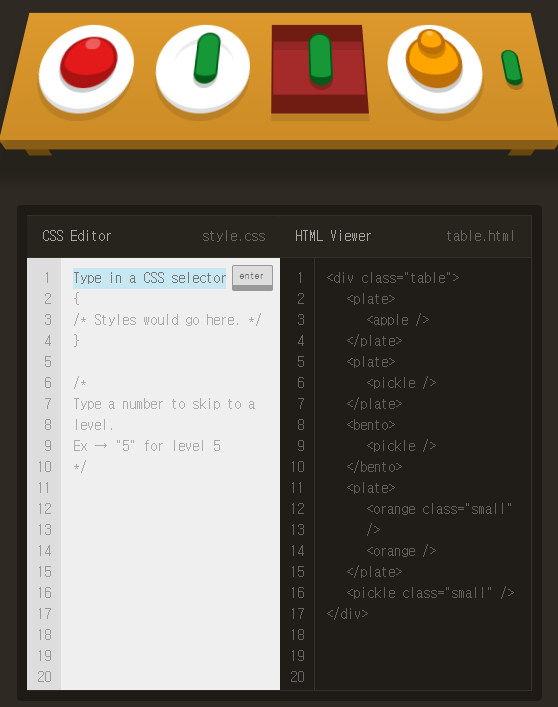Click the small orange on the plate
The image size is (558, 707).
(x=431, y=41)
